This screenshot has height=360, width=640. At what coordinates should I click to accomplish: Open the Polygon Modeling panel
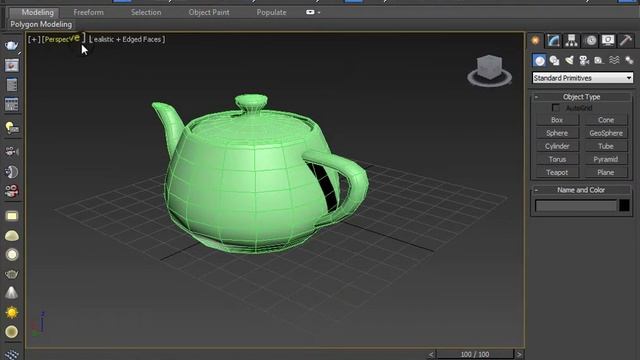[x=41, y=24]
